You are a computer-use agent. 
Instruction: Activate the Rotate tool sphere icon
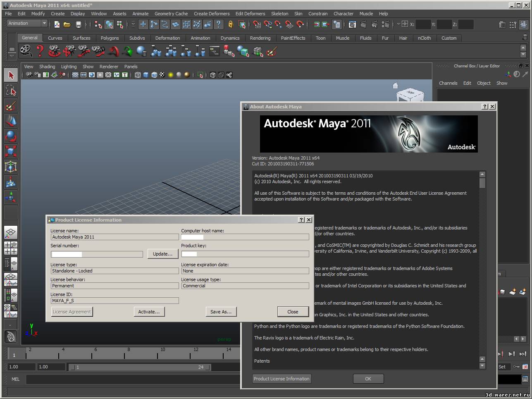(x=11, y=136)
